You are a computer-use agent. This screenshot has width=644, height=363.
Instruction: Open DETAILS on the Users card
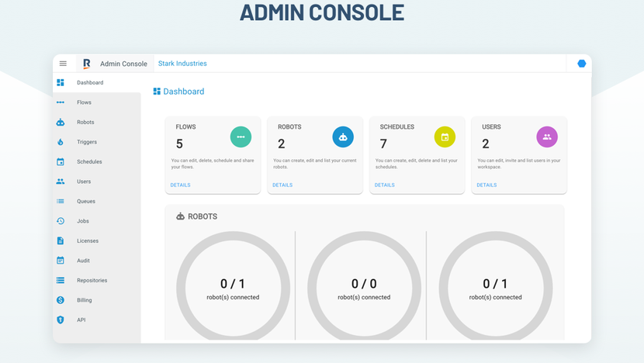pyautogui.click(x=486, y=185)
